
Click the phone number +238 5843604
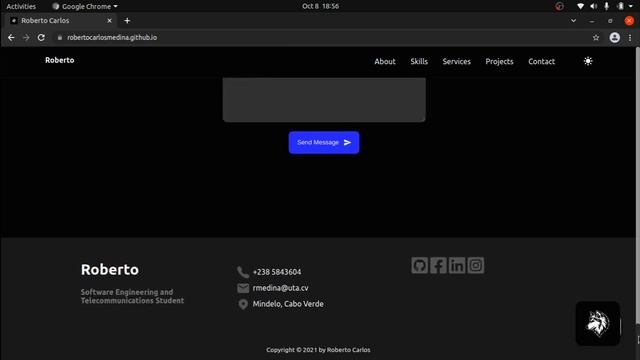point(277,272)
